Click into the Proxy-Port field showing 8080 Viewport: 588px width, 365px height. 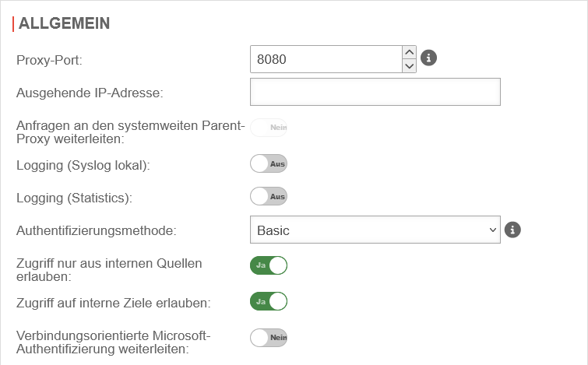coord(326,58)
